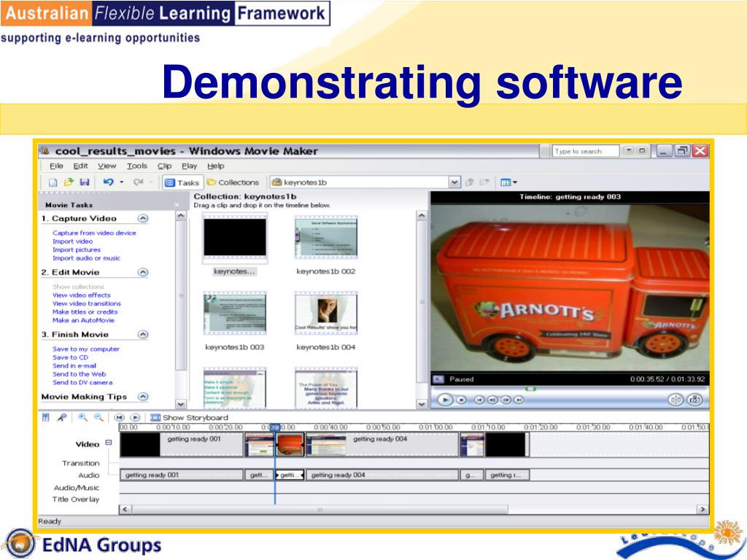Image resolution: width=747 pixels, height=560 pixels.
Task: Click the timeline horizontal scrollbar thumb
Action: click(320, 510)
